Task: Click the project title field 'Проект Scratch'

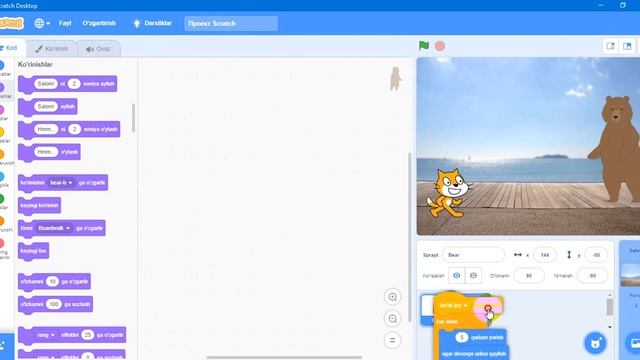Action: click(x=231, y=23)
